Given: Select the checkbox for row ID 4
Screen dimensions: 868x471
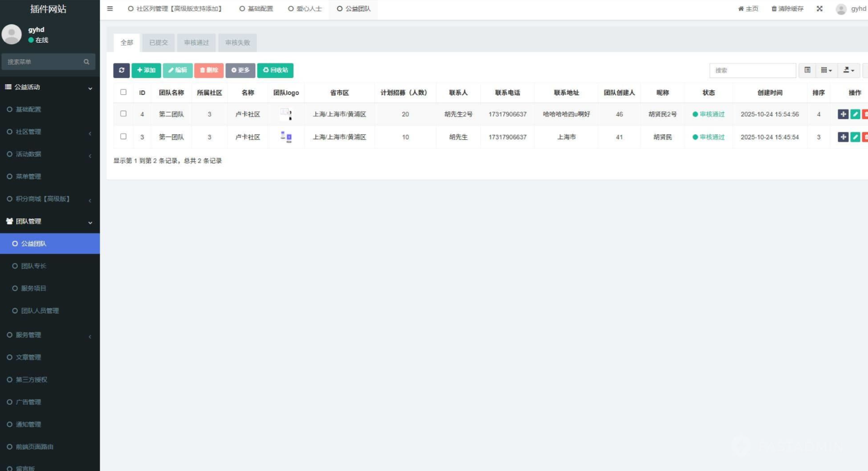Looking at the screenshot, I should pos(123,113).
